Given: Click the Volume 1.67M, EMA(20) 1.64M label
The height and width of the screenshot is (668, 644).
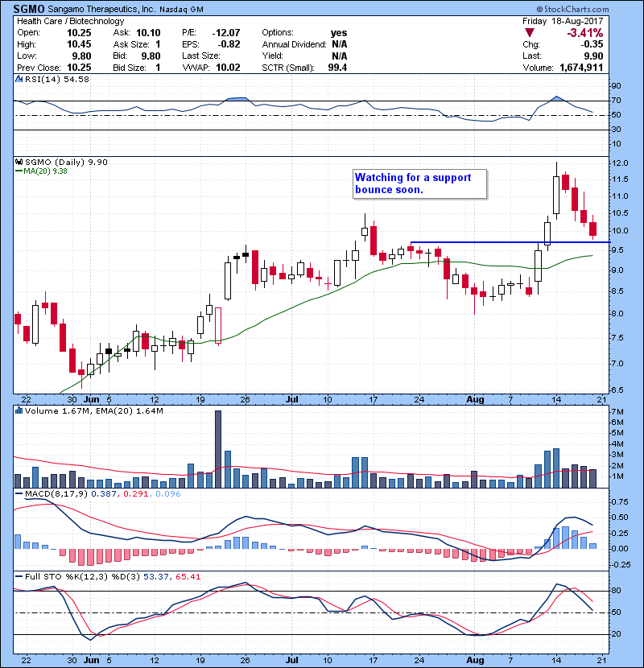Looking at the screenshot, I should click(93, 410).
